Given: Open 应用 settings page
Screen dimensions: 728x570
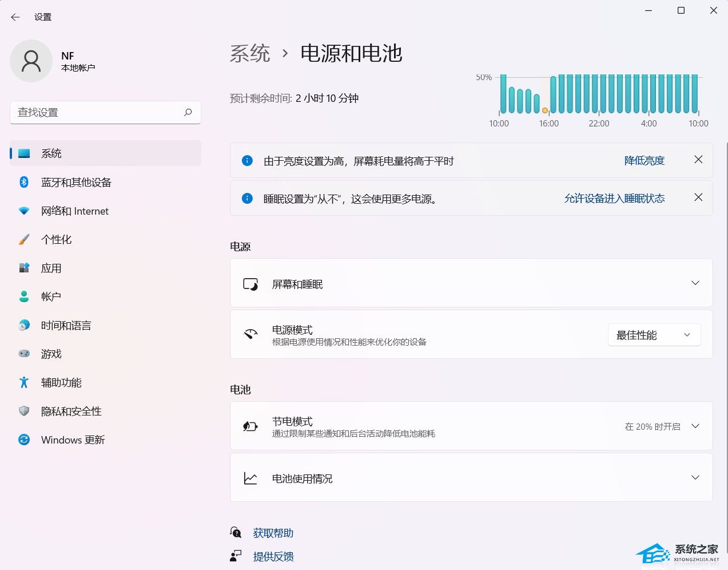Looking at the screenshot, I should click(106, 268).
